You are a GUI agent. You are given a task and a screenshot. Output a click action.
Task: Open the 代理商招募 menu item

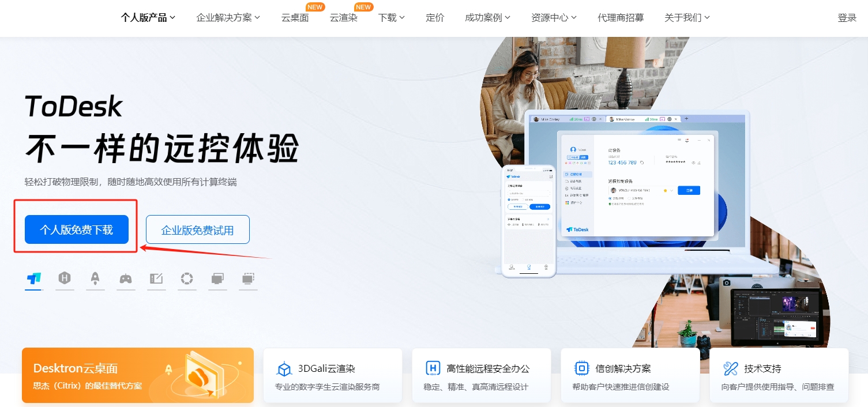[621, 17]
